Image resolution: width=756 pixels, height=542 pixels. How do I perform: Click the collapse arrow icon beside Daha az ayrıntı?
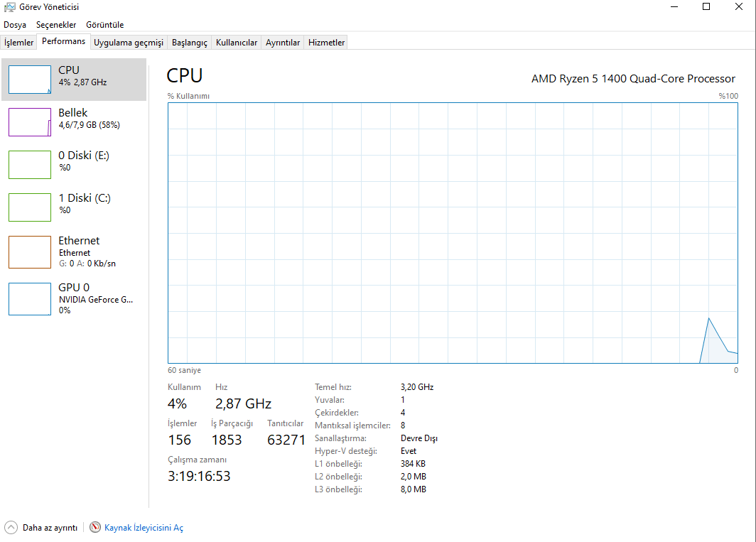coord(11,528)
